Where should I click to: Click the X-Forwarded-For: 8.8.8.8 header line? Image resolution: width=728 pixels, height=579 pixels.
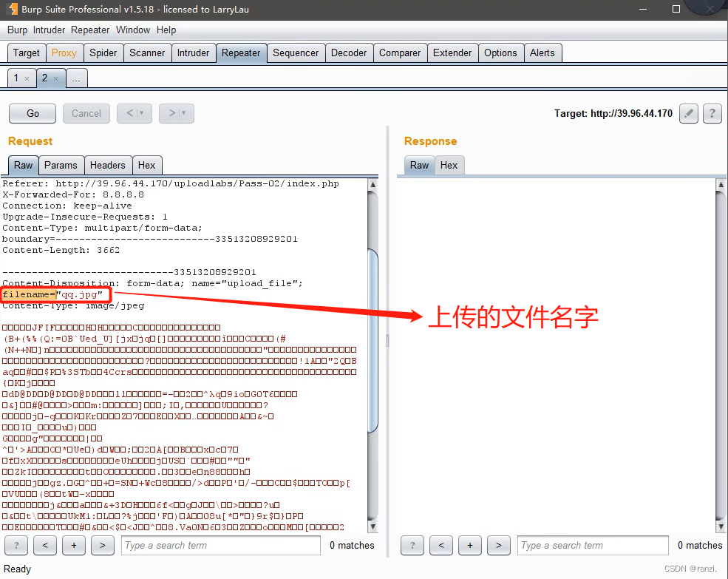click(73, 194)
